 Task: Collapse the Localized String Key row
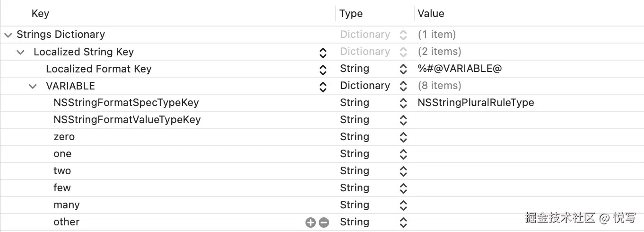[20, 52]
